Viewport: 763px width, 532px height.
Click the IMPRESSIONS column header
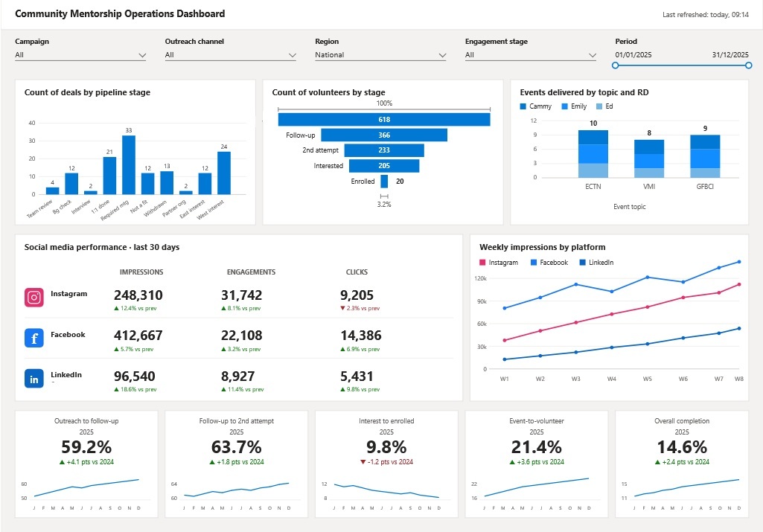pos(141,272)
